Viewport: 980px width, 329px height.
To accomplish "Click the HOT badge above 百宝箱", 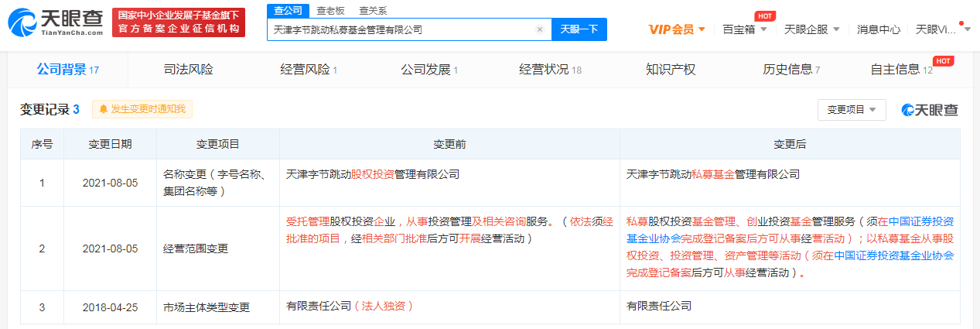I will [764, 15].
